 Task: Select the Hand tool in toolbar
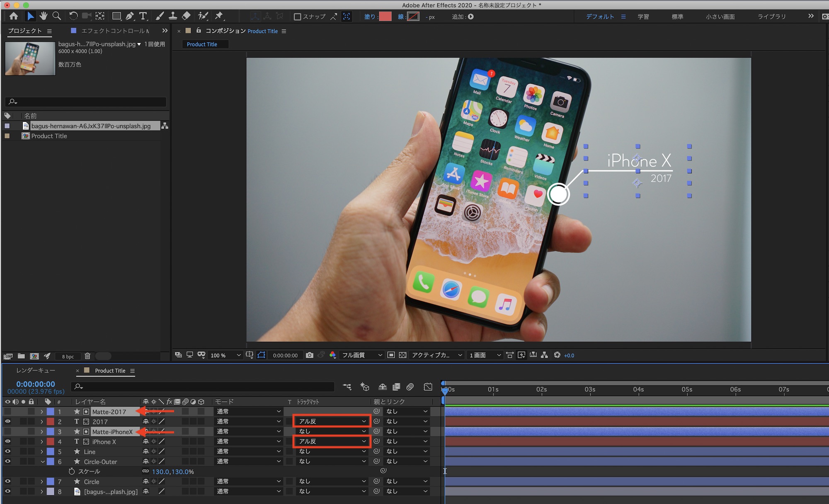44,16
